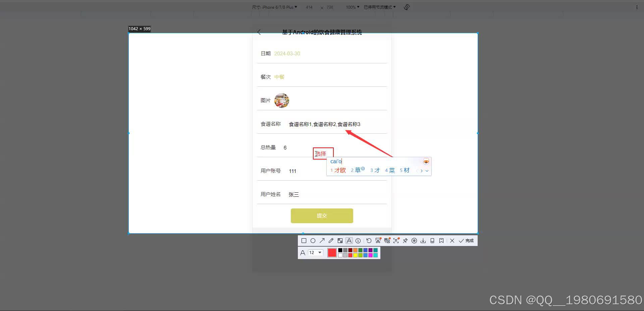
Task: Open the 已停用节流模式 throttling dropdown
Action: pos(380,7)
